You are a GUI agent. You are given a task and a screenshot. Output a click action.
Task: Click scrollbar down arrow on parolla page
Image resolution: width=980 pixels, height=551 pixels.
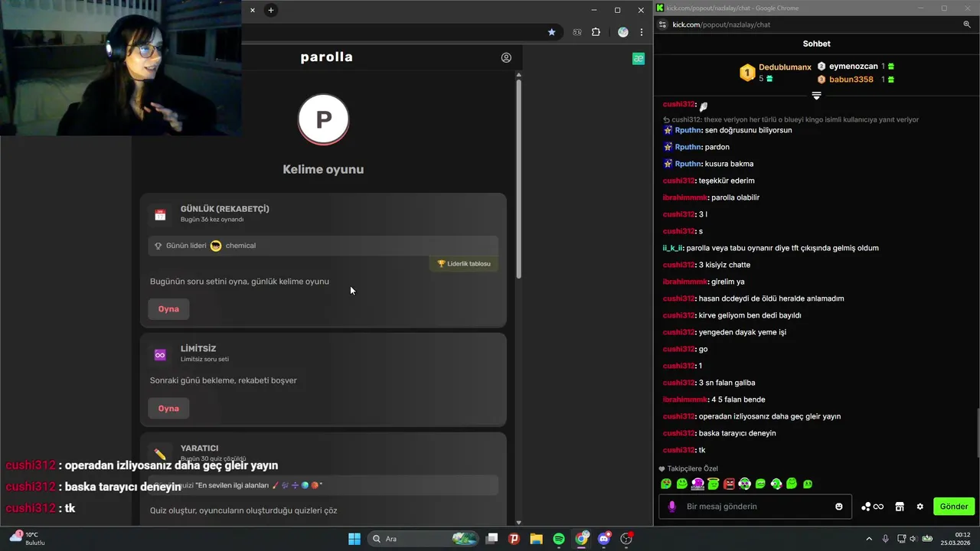[x=518, y=522]
